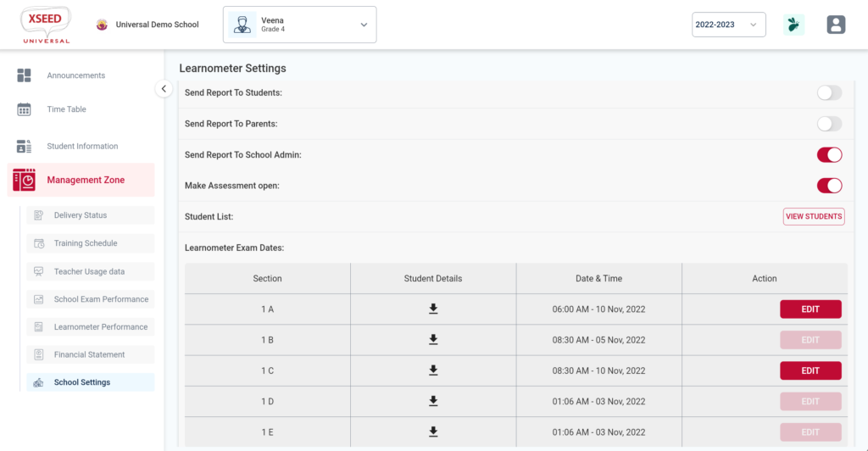This screenshot has height=451, width=868.
Task: Click the Time Table calendar icon
Action: click(x=24, y=109)
